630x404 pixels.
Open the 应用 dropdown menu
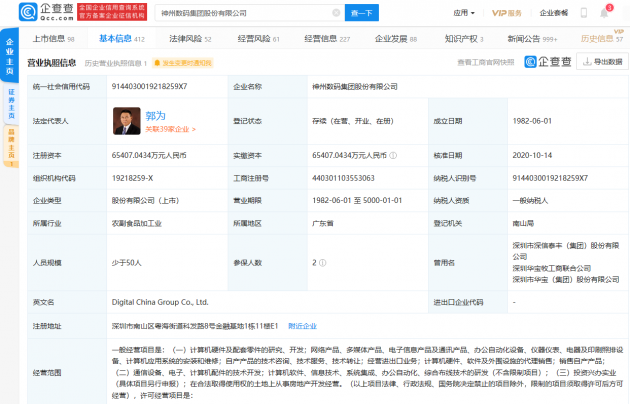pyautogui.click(x=464, y=13)
